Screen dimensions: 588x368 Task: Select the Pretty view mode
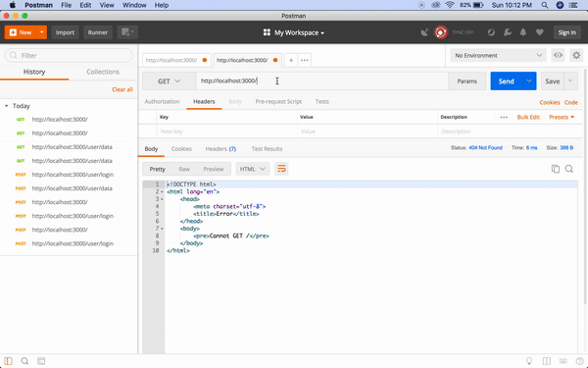pyautogui.click(x=157, y=170)
